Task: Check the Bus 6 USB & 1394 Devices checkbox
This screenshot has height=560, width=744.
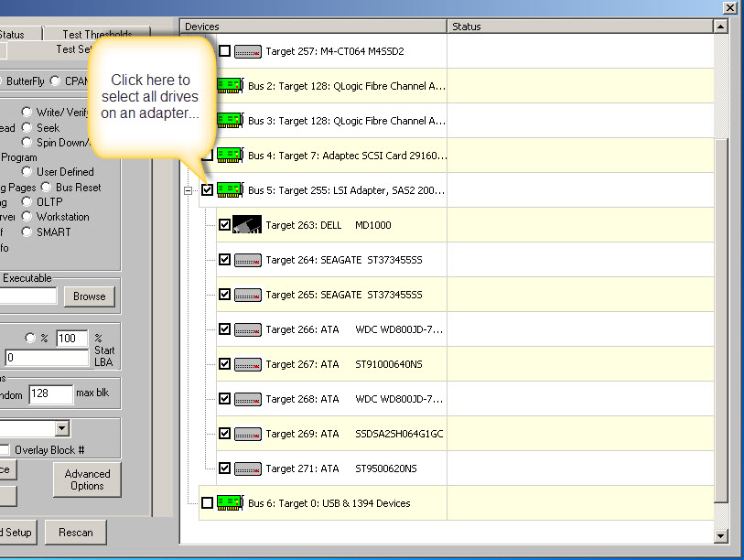Action: pyautogui.click(x=207, y=502)
